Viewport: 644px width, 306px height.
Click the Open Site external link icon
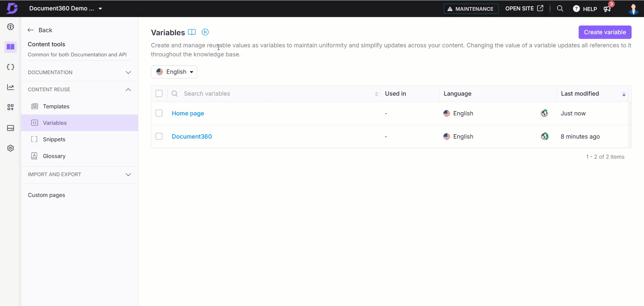pyautogui.click(x=540, y=8)
